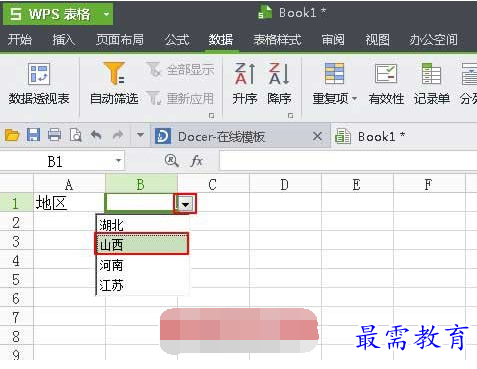Open the 表格样式 tab
Viewport: 477px width, 369px height.
pyautogui.click(x=277, y=40)
